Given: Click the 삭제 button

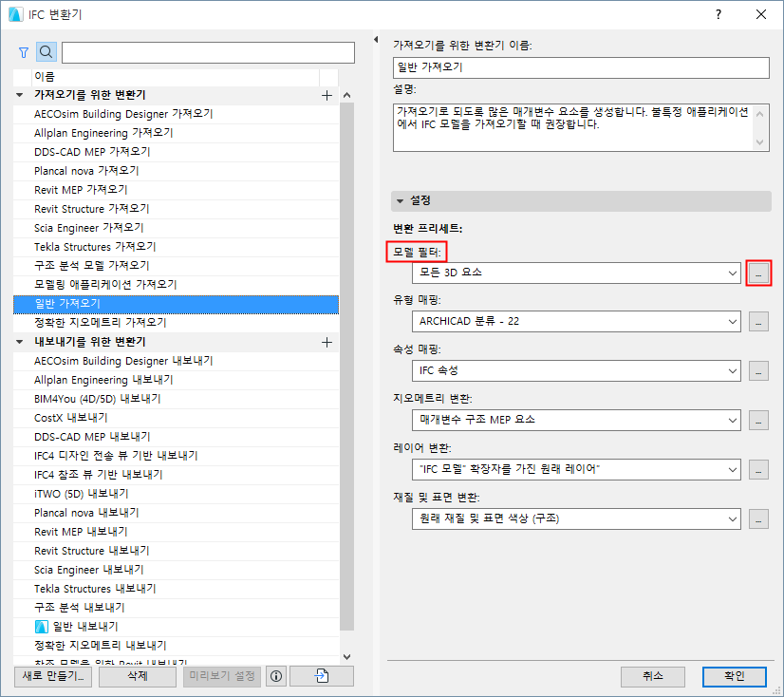Looking at the screenshot, I should coord(138,676).
